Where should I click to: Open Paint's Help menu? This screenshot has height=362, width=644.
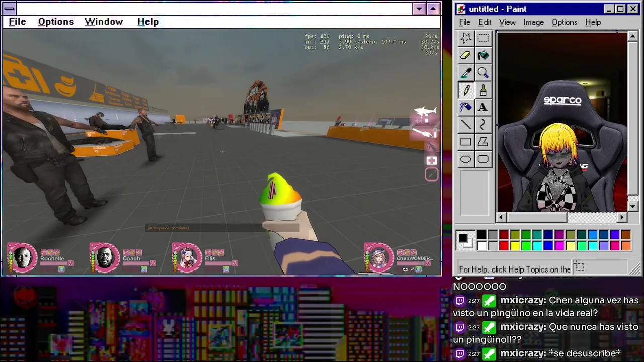[x=593, y=22]
